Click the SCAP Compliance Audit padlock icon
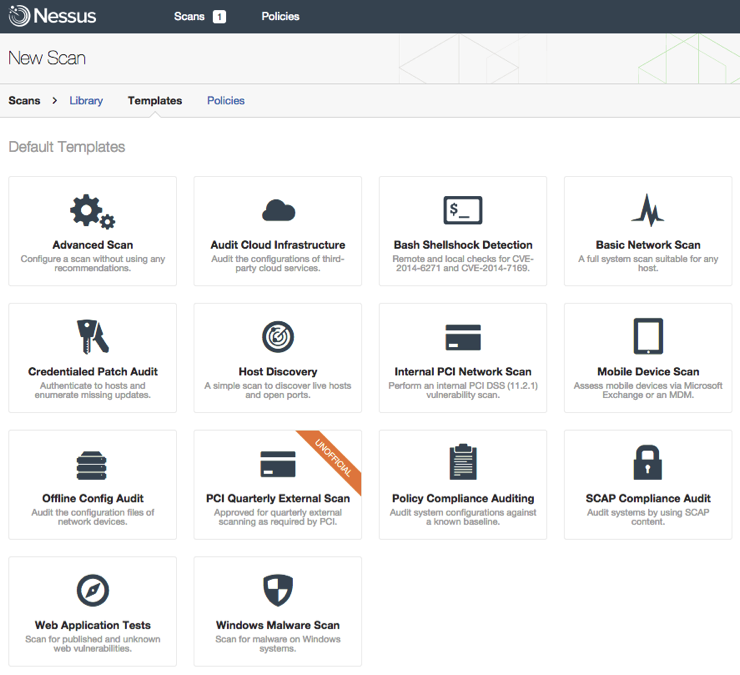 648,462
